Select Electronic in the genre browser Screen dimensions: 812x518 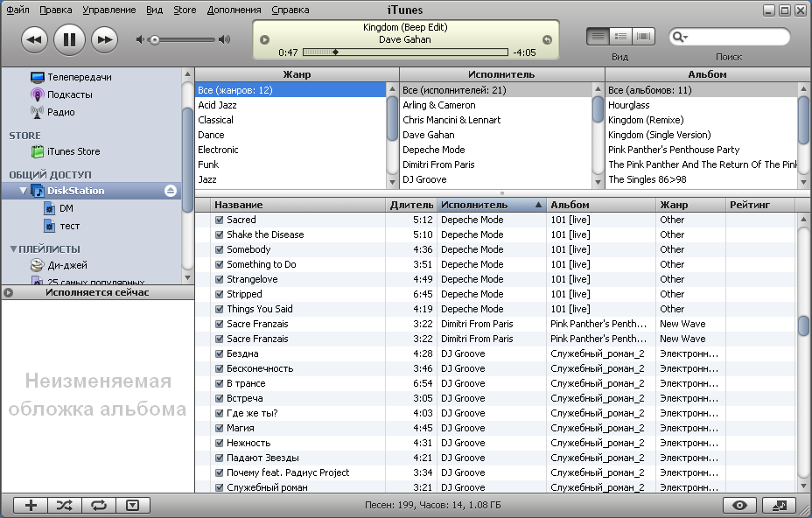[291, 150]
